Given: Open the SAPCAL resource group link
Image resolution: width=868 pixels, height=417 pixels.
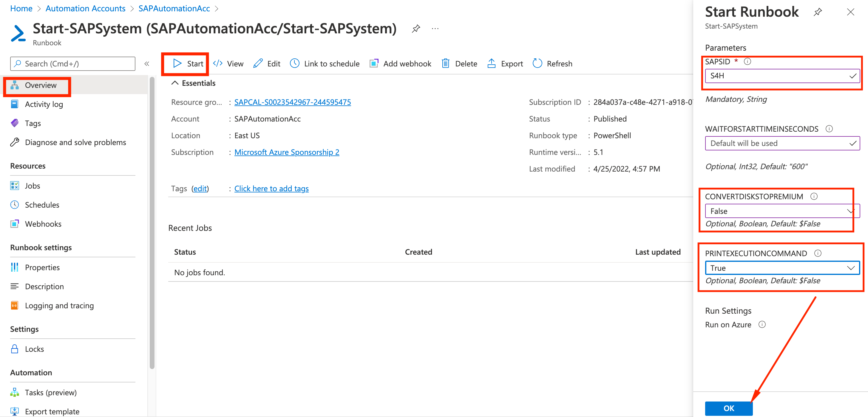Looking at the screenshot, I should (292, 102).
